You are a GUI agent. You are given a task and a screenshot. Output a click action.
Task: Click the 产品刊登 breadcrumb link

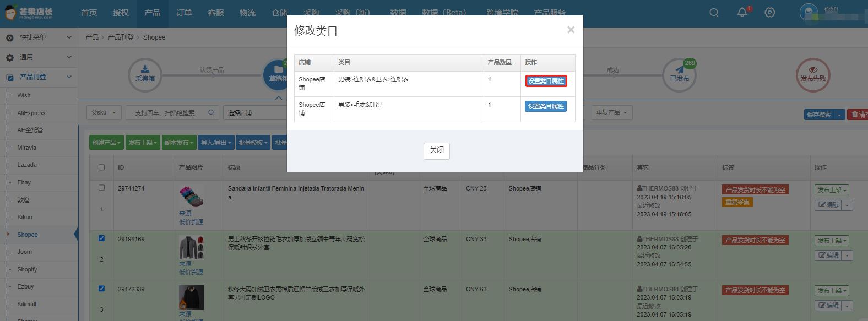[x=121, y=37]
